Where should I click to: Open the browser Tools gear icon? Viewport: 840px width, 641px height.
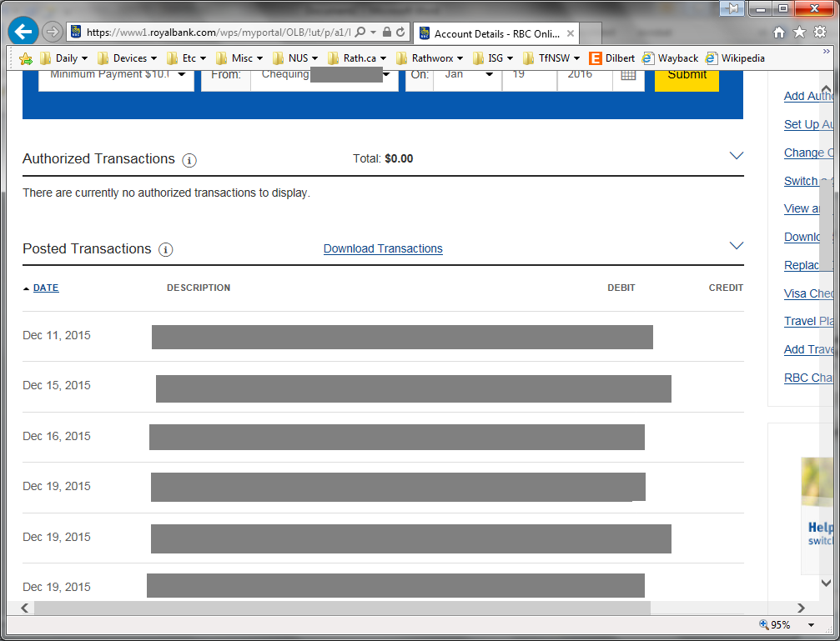[820, 32]
